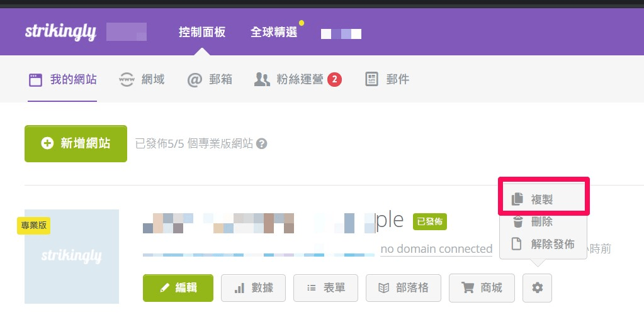Click the red notification badge showing 2
This screenshot has height=322, width=644.
coord(334,79)
